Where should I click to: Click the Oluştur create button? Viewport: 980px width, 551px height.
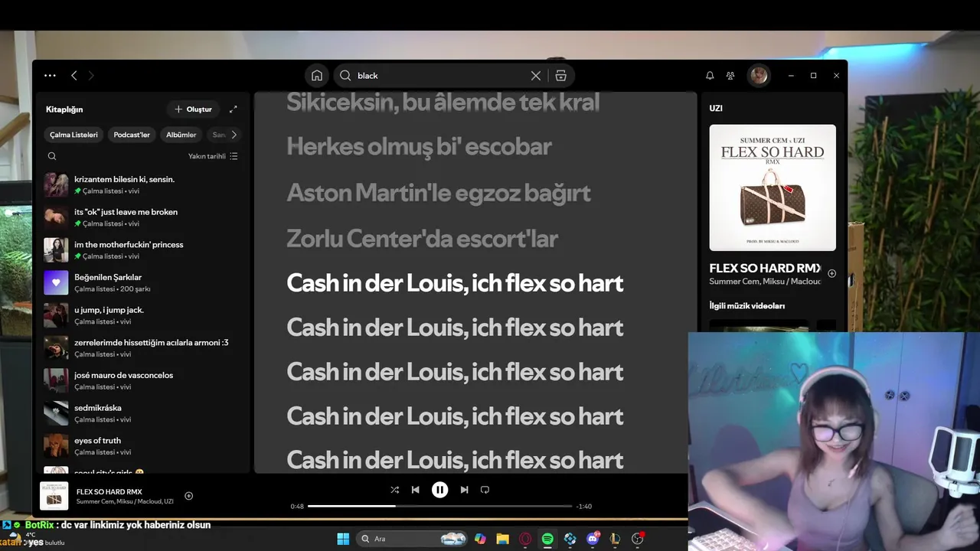click(x=193, y=109)
